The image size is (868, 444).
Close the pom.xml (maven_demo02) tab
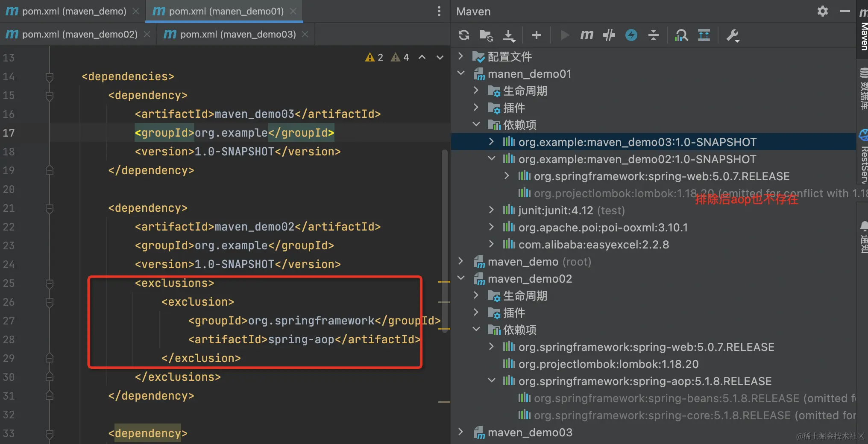pyautogui.click(x=147, y=34)
